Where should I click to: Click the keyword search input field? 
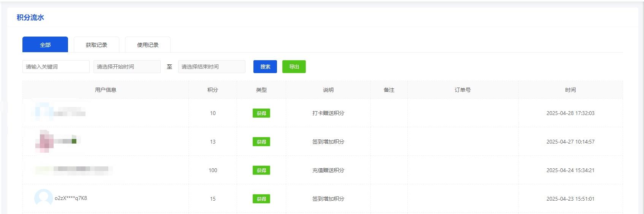pos(56,67)
